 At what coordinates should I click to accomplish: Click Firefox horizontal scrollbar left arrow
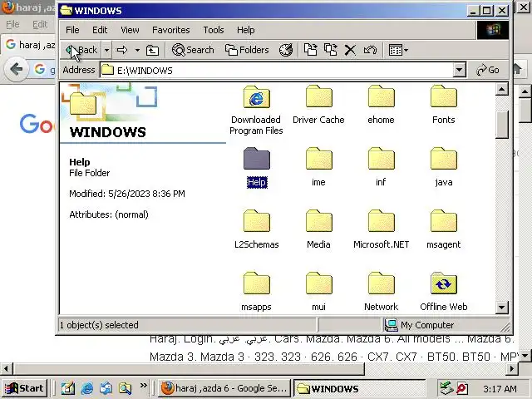point(6,368)
